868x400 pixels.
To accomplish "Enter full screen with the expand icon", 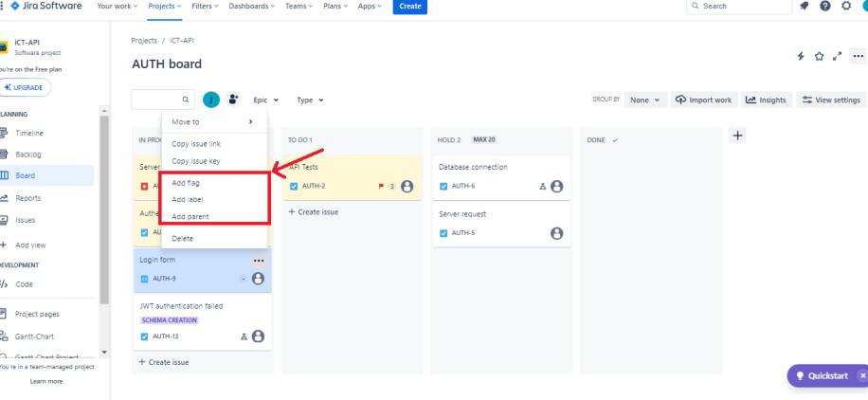I will click(838, 56).
